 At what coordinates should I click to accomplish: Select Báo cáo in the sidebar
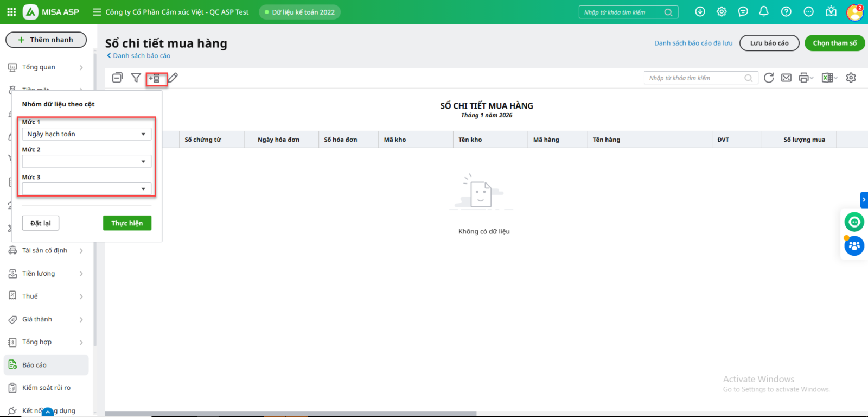tap(46, 365)
